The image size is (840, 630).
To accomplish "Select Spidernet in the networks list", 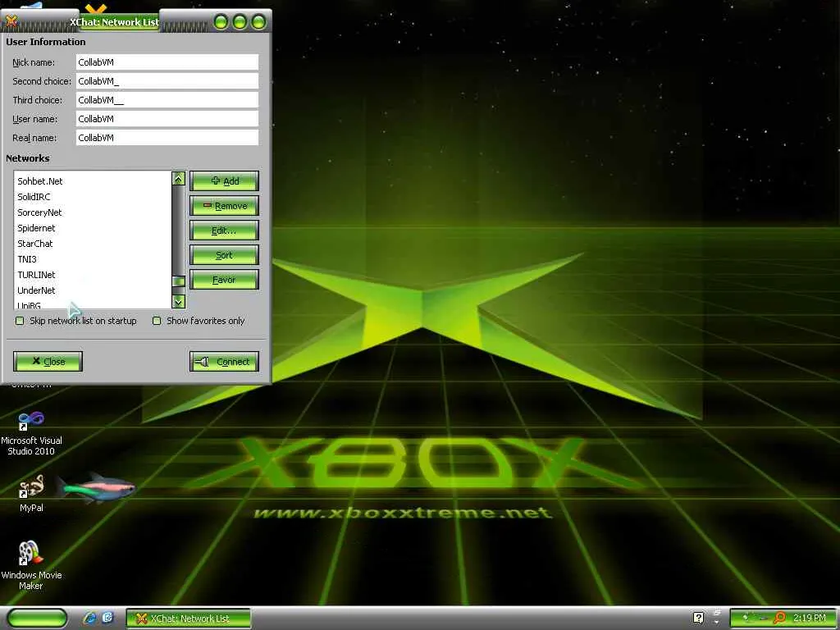I will click(x=92, y=228).
